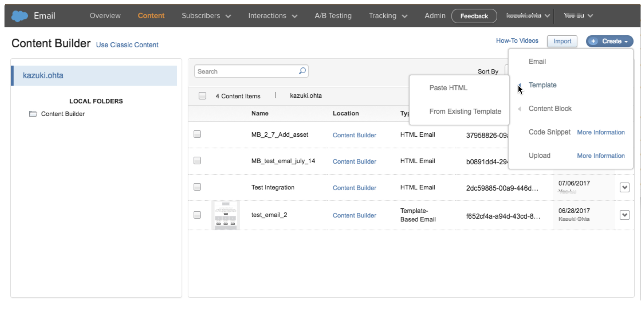
Task: Open Use Classic Content link
Action: pos(127,45)
